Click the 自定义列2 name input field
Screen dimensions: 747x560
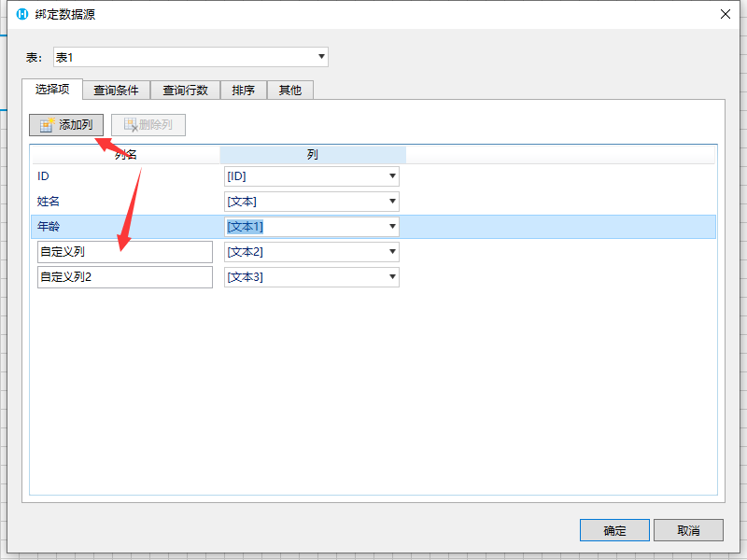pyautogui.click(x=125, y=277)
